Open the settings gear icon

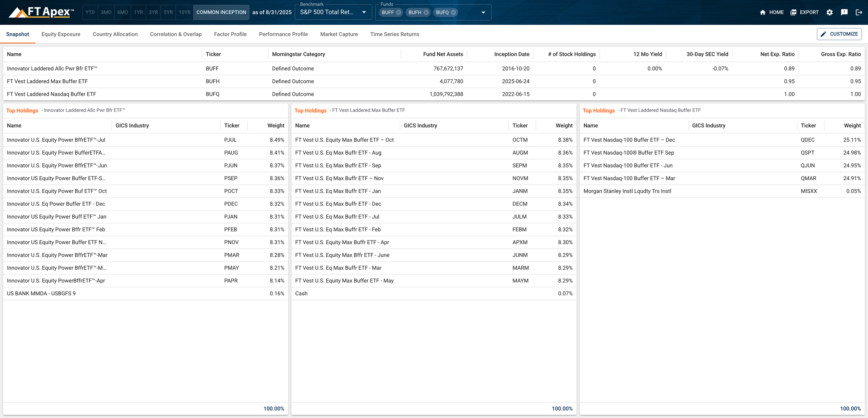coord(829,13)
